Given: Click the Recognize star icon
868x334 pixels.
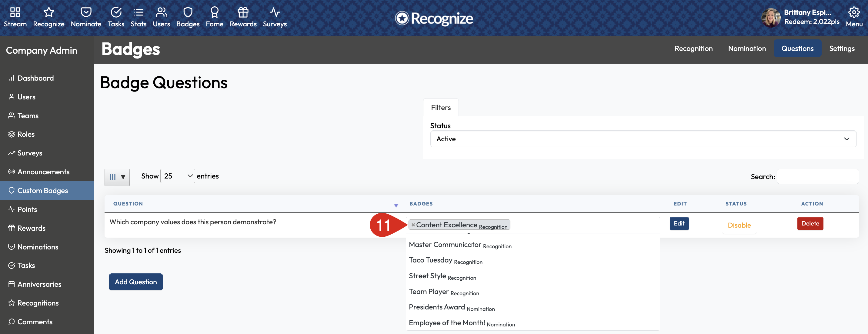Looking at the screenshot, I should pyautogui.click(x=48, y=12).
